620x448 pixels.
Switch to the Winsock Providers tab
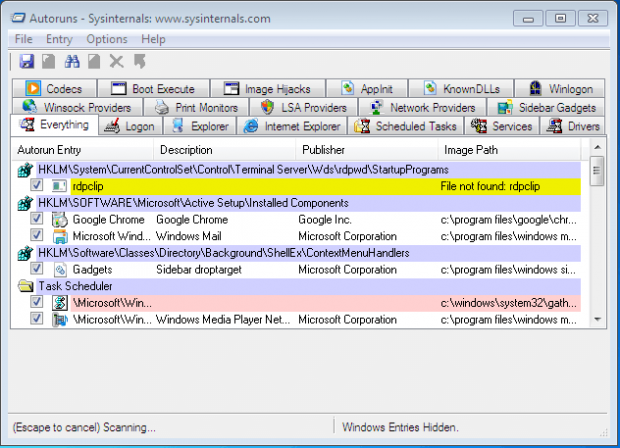[77, 107]
